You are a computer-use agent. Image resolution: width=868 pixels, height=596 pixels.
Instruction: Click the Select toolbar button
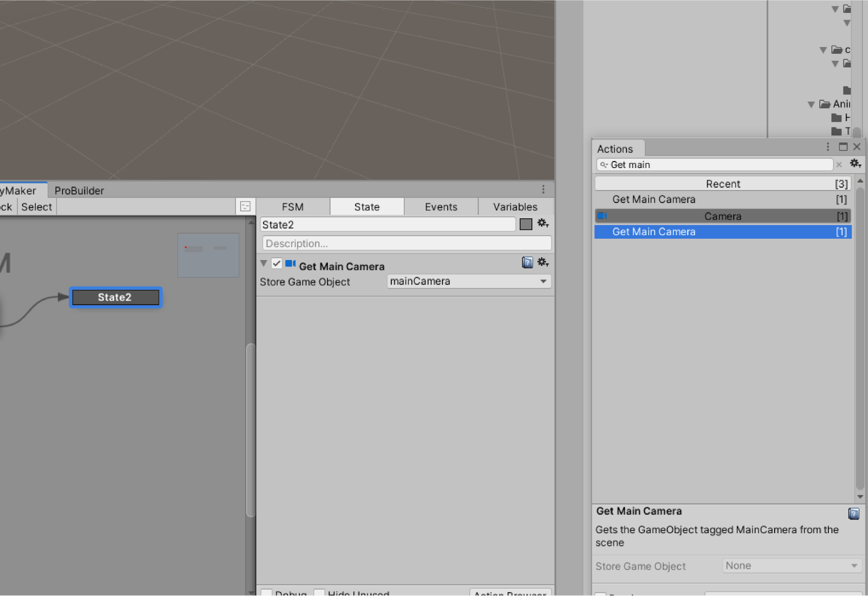(x=37, y=207)
